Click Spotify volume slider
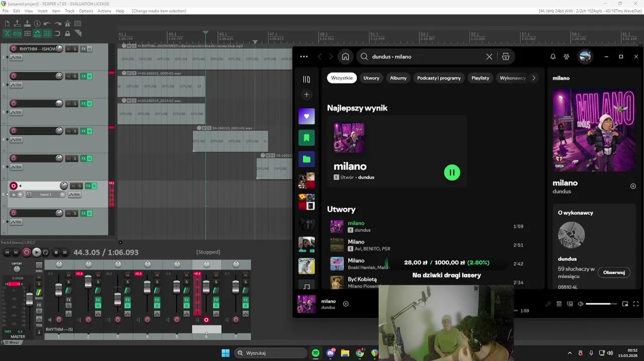This screenshot has width=644, height=361. tap(601, 304)
